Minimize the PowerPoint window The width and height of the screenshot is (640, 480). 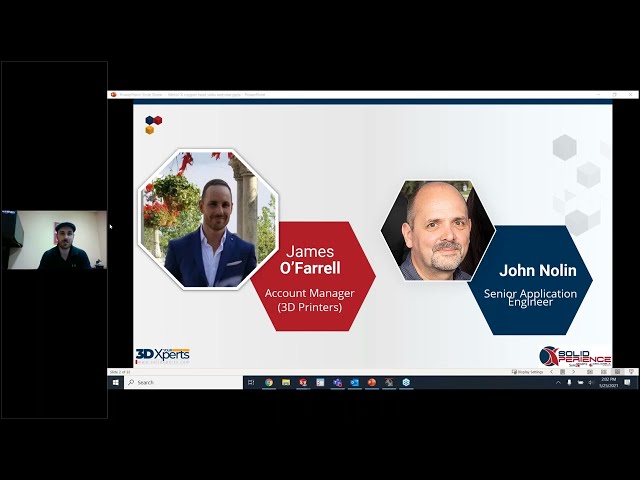[x=598, y=94]
